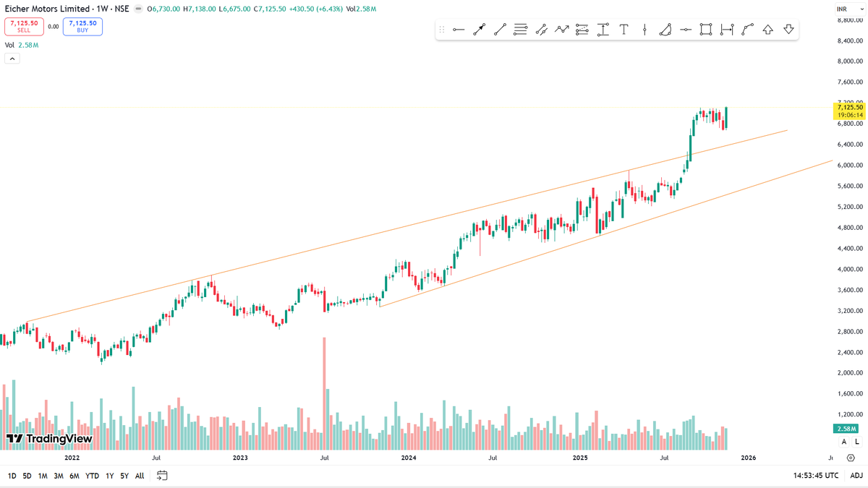Click the 2,000.00 price axis label
Viewport: 868px width, 488px height.
tap(850, 374)
